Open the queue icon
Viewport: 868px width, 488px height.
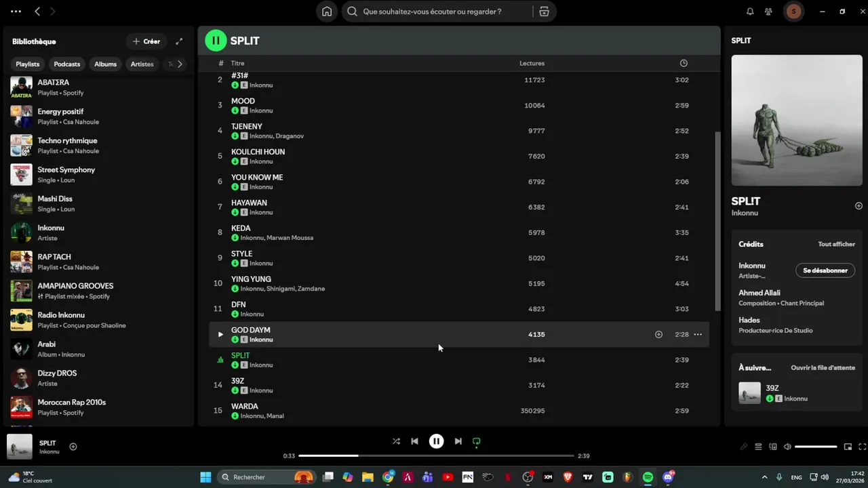point(758,447)
